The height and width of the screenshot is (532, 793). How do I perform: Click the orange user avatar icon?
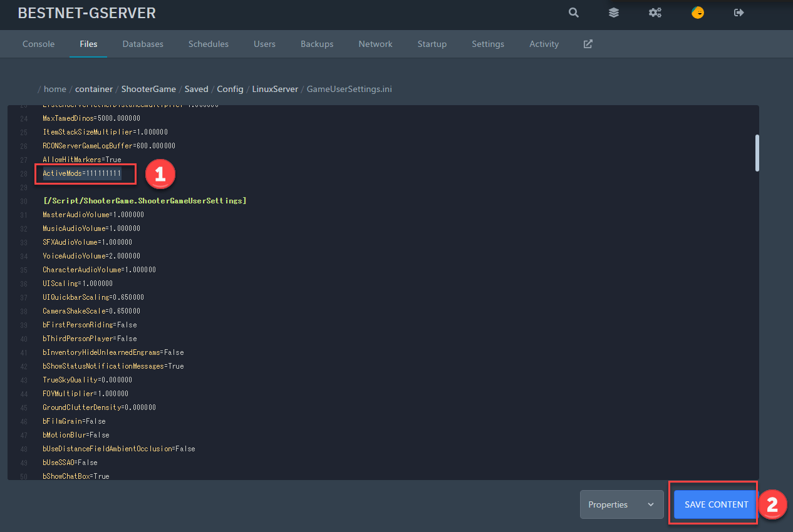(x=697, y=13)
